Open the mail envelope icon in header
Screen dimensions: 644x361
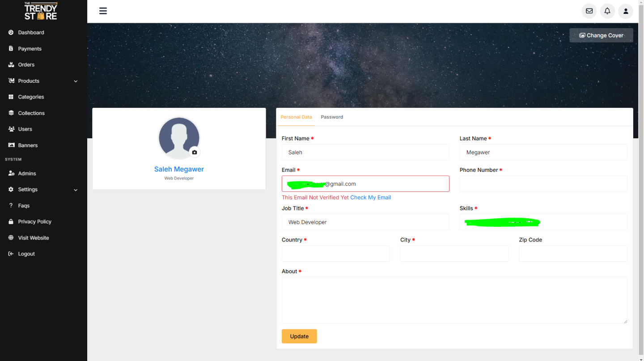589,11
